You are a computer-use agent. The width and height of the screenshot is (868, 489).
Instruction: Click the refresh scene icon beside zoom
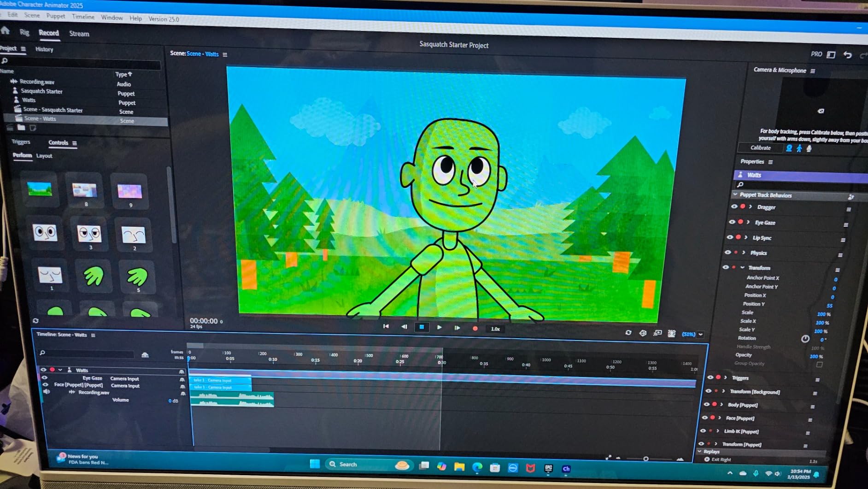[628, 333]
